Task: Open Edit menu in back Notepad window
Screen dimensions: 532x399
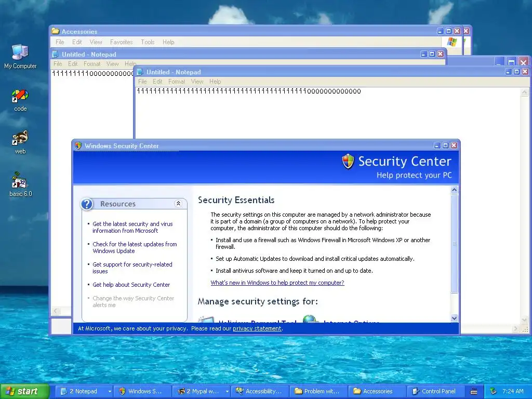Action: point(73,64)
